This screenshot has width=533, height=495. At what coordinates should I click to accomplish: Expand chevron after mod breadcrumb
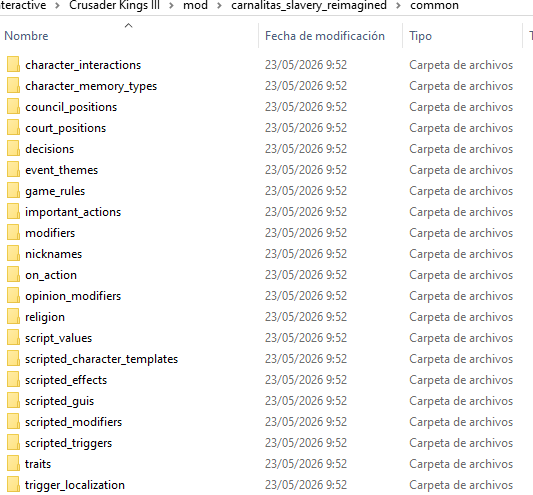(x=220, y=5)
